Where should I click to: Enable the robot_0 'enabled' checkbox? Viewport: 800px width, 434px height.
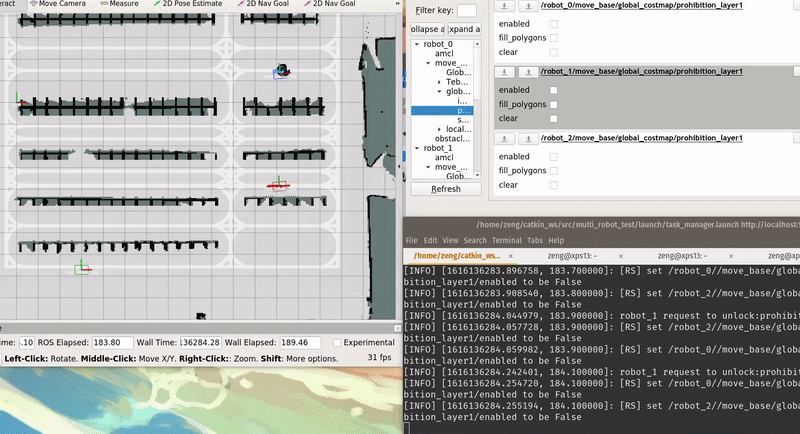pyautogui.click(x=554, y=24)
